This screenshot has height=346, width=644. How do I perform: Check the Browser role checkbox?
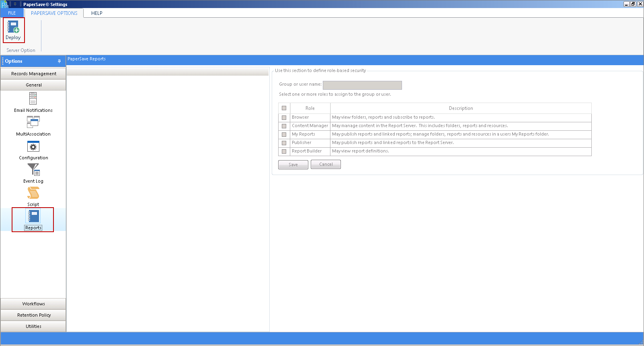click(284, 117)
